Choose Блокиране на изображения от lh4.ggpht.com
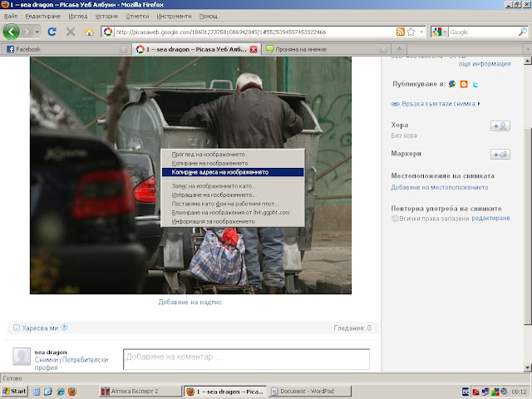Image resolution: width=532 pixels, height=399 pixels. click(233, 213)
